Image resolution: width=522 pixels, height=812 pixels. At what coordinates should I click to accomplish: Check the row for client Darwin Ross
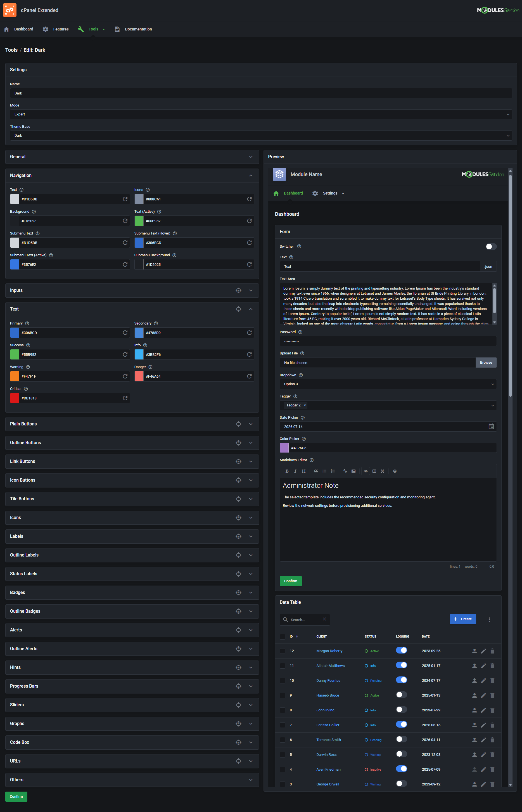click(282, 755)
